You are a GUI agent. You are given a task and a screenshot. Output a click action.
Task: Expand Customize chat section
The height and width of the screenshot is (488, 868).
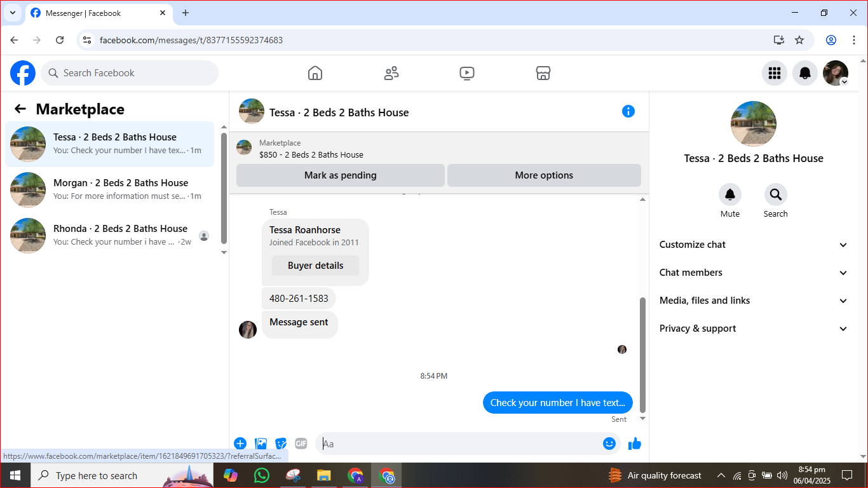tap(754, 245)
